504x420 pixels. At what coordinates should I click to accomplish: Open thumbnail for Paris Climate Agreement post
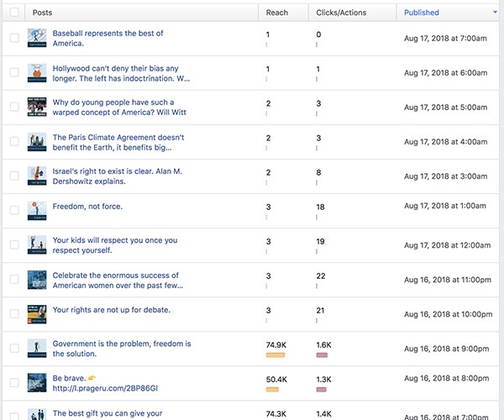click(x=36, y=142)
